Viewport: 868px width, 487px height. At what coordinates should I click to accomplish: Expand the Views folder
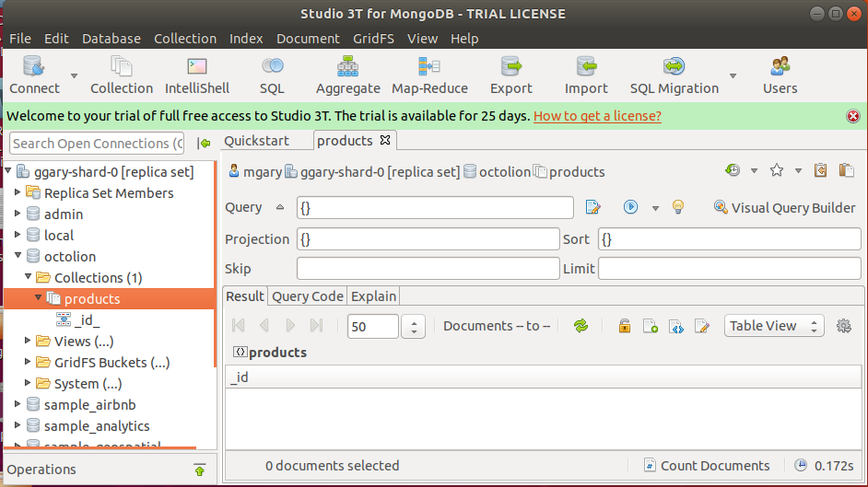(x=28, y=341)
